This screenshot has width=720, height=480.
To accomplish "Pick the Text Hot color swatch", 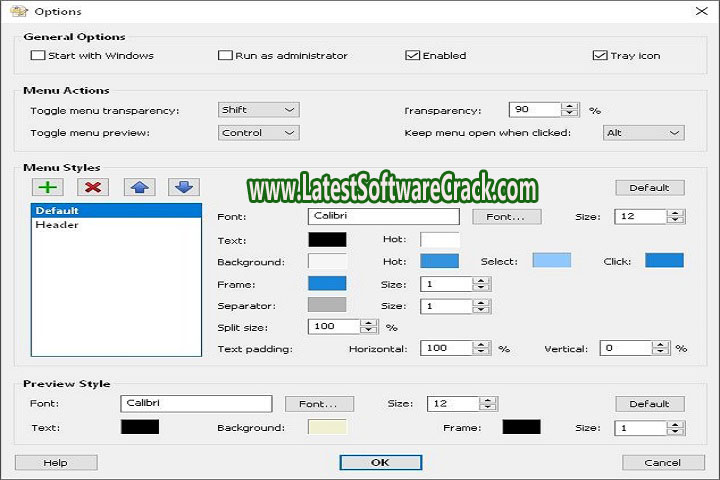I will click(439, 239).
